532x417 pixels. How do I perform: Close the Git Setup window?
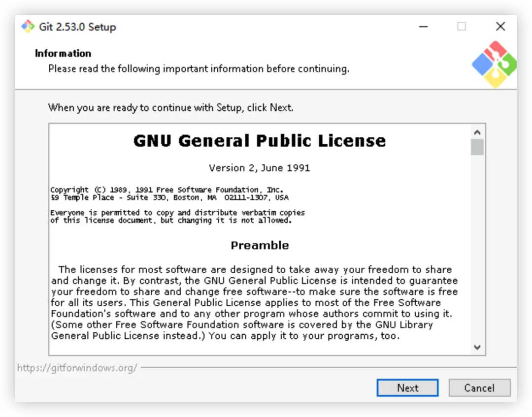click(500, 27)
